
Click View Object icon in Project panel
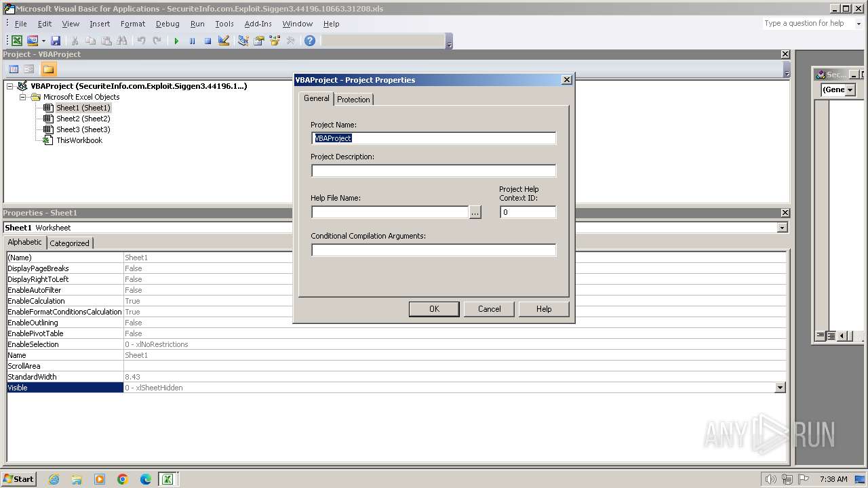click(29, 69)
